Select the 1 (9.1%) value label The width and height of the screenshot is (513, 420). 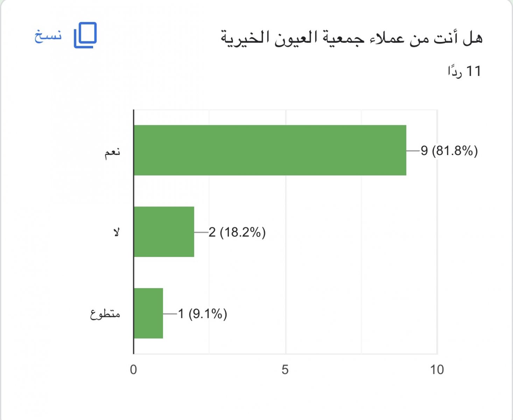click(x=202, y=314)
